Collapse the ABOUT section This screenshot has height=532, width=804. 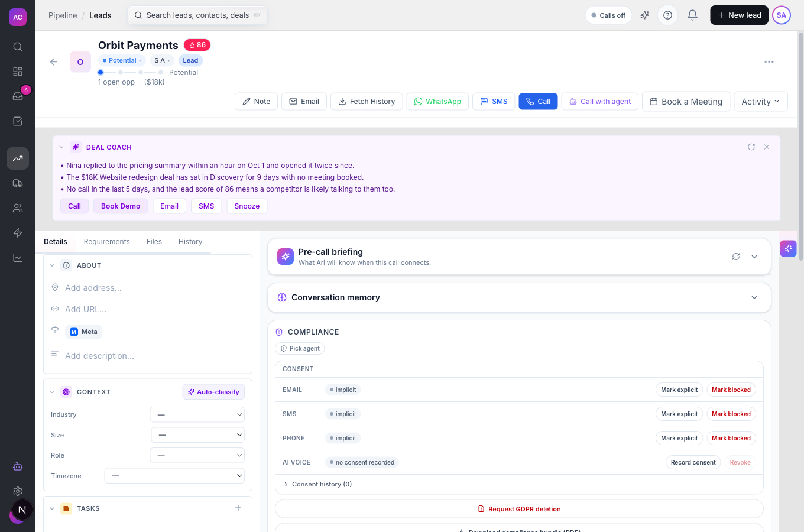pos(52,266)
